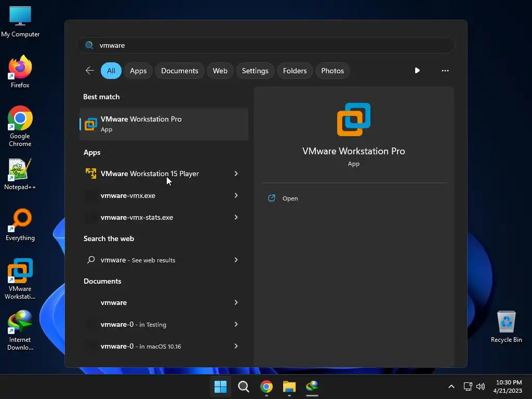Expand vmware-vmx.exe result chevron

tap(236, 195)
